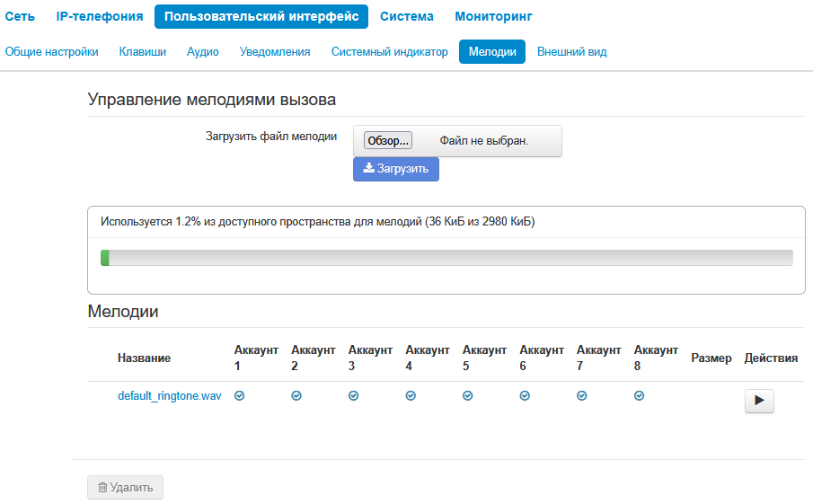
Task: Play the default_ringtone.wav melody
Action: pos(759,401)
